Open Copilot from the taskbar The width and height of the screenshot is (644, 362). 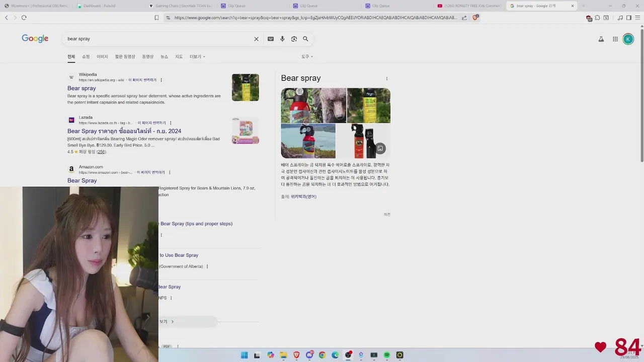(x=271, y=355)
